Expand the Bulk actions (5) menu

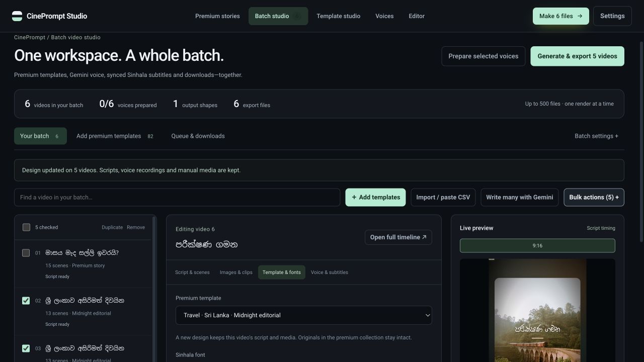pos(594,198)
